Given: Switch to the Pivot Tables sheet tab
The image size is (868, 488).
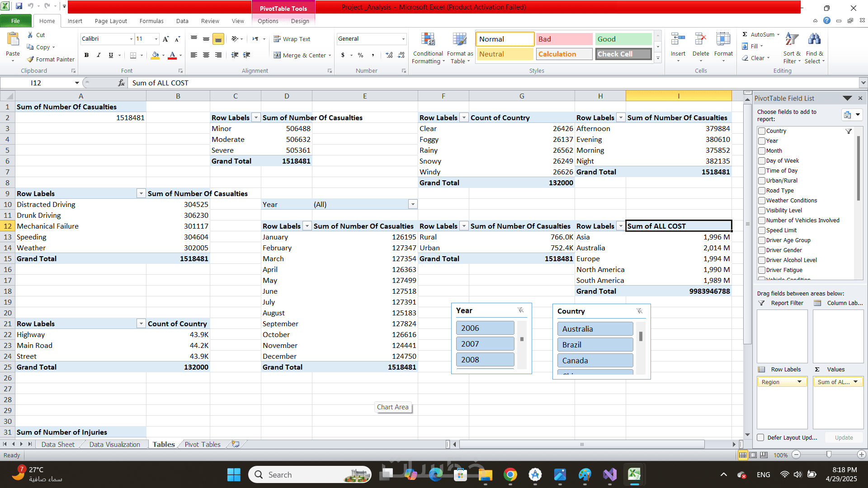Looking at the screenshot, I should click(202, 444).
